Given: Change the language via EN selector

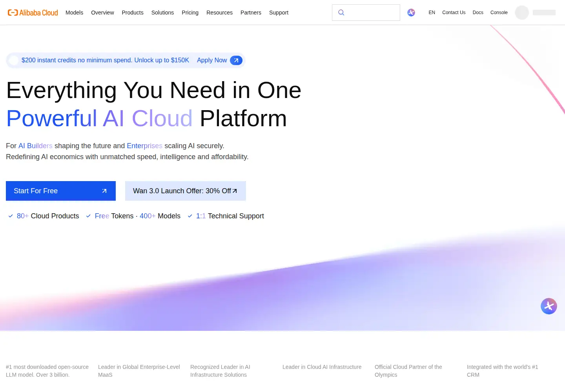Looking at the screenshot, I should coord(432,13).
